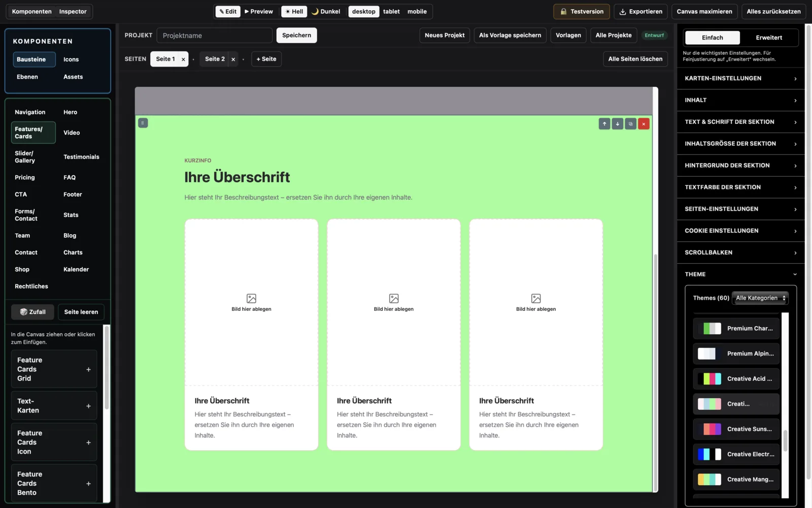Add a new page with + Seite
The width and height of the screenshot is (812, 508).
tap(266, 59)
